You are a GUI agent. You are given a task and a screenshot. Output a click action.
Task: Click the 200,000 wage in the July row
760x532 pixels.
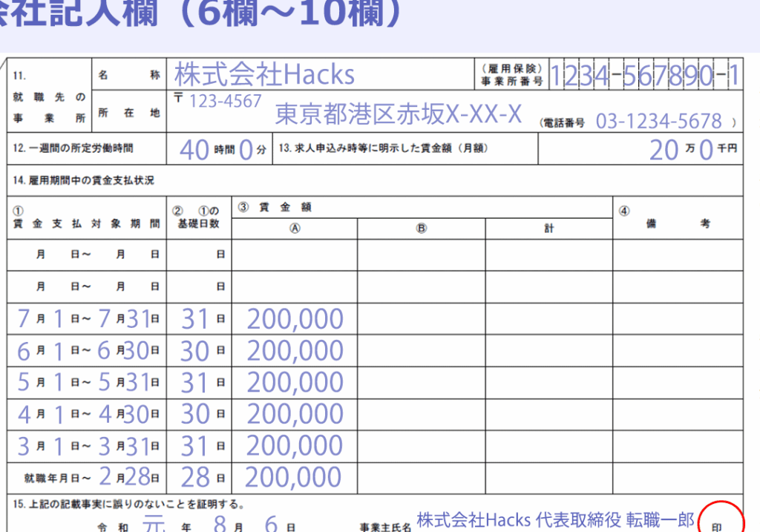click(295, 319)
